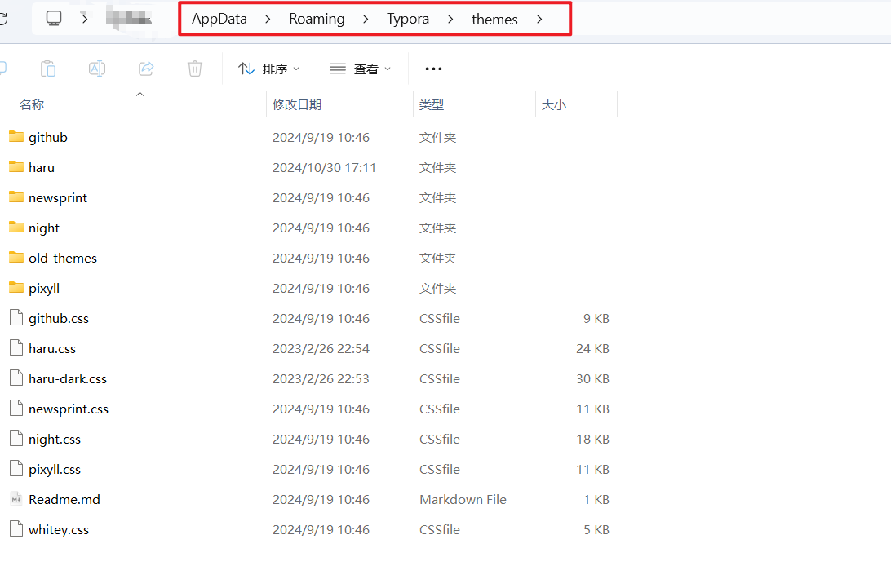Click the Markdown File type cell

coord(463,499)
